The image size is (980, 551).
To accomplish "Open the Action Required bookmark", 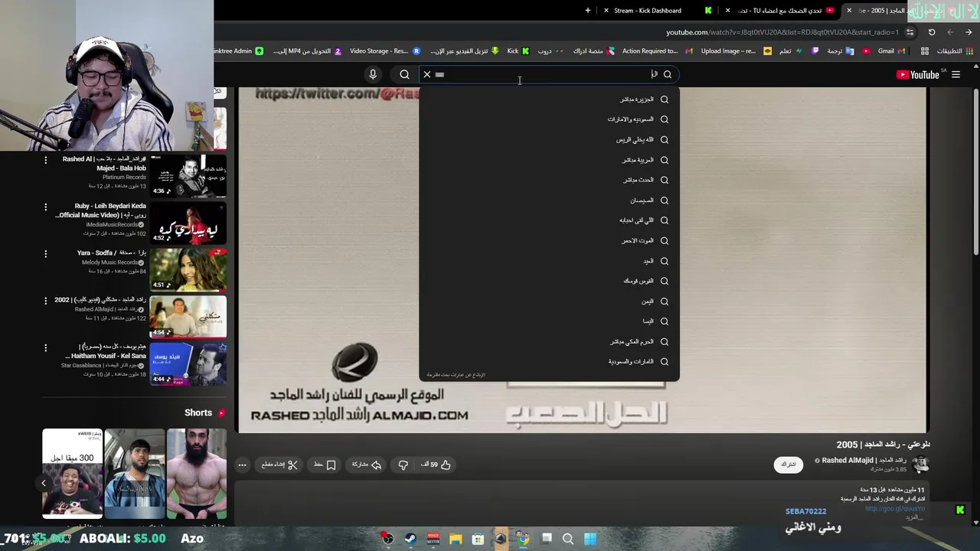I will coord(656,51).
